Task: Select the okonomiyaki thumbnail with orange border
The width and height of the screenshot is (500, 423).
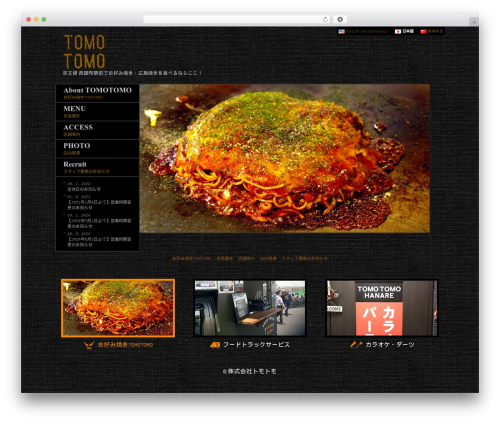Action: click(x=118, y=308)
